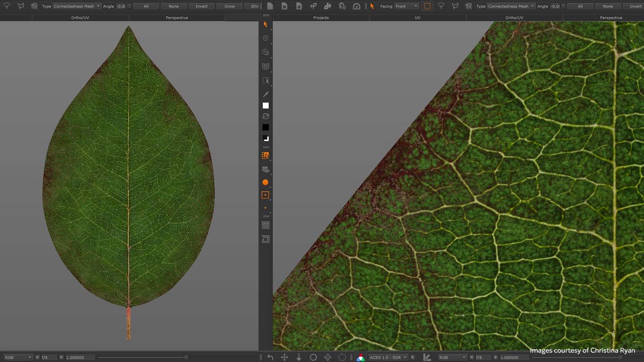Activate the rectangular marquee selection icon
Image resolution: width=644 pixels, height=362 pixels.
[427, 6]
